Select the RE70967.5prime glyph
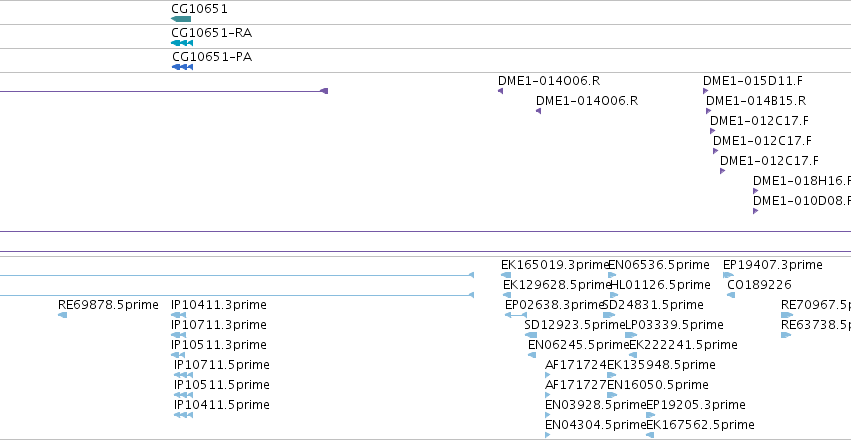Screen dimensions: 851x440 pyautogui.click(x=786, y=315)
